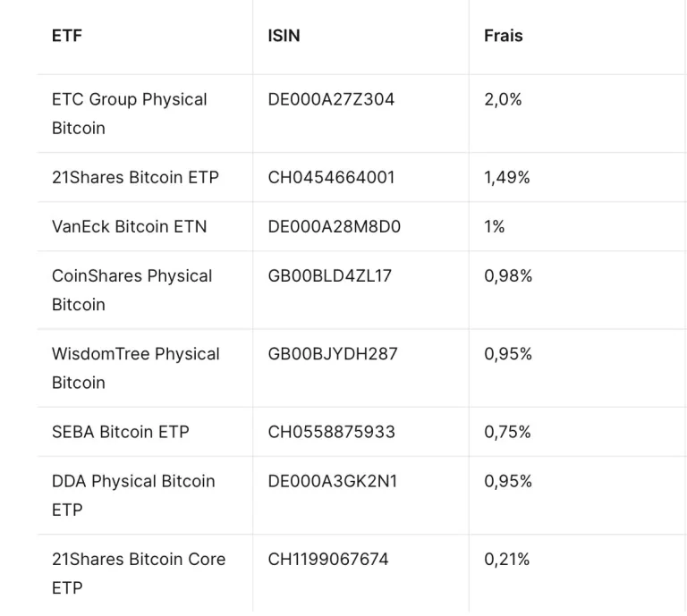
Task: Select the CoinShares Physical Bitcoin name
Action: 131,290
